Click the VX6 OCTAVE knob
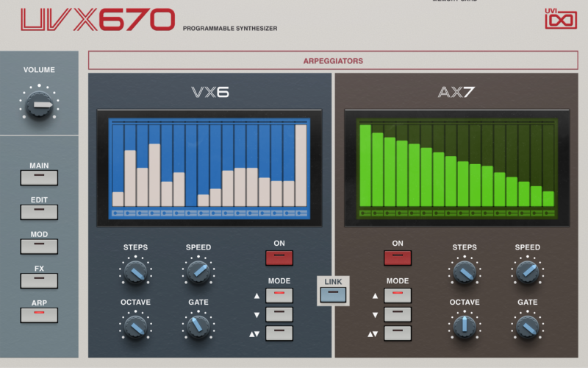Image resolution: width=588 pixels, height=368 pixels. point(135,327)
